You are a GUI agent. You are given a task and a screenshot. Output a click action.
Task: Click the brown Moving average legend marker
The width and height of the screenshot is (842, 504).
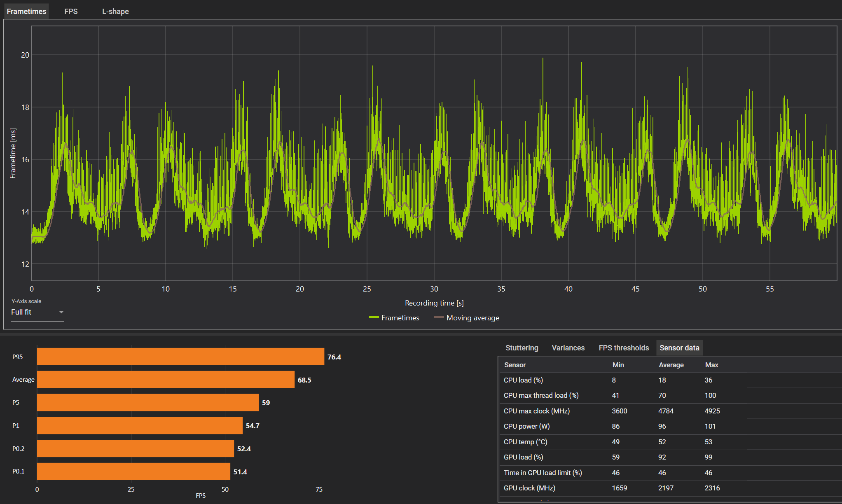tap(439, 318)
